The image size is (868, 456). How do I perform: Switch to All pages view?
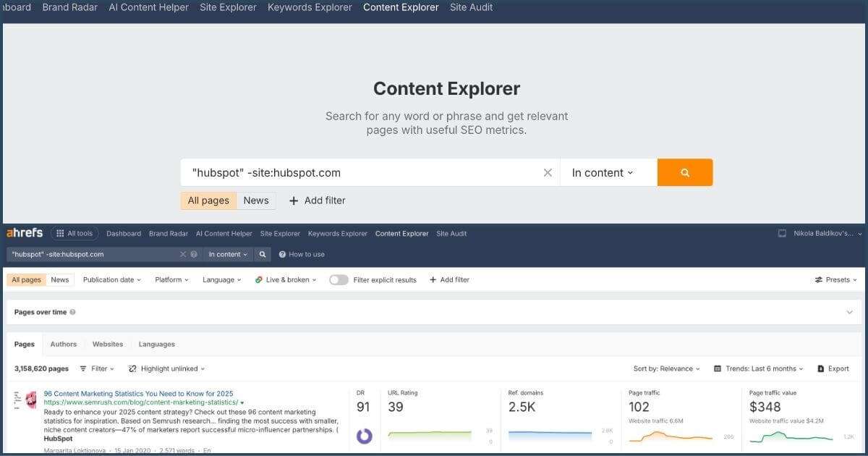coord(26,279)
